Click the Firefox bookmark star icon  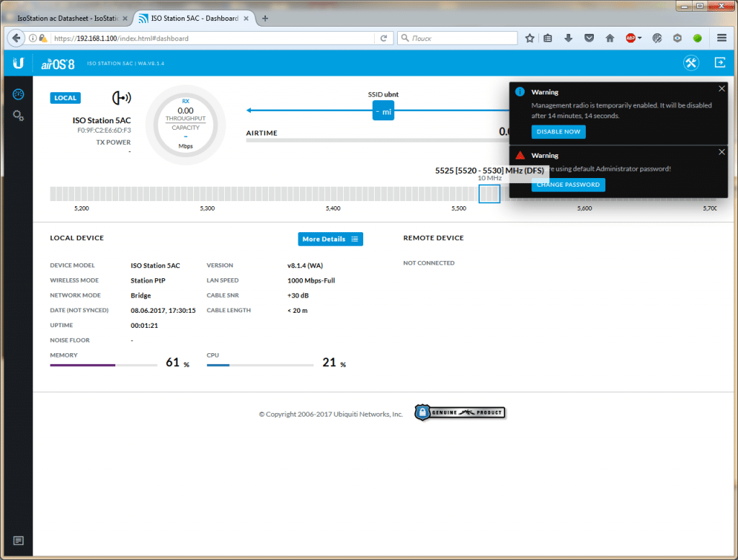(x=530, y=38)
